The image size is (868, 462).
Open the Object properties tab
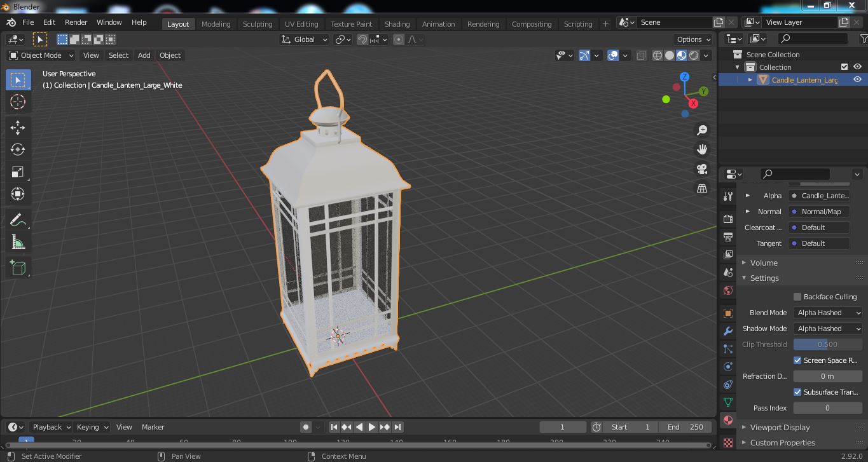coord(728,313)
